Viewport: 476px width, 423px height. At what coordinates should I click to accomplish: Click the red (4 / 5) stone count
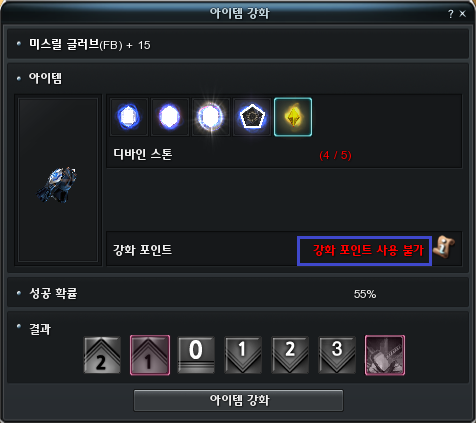pos(335,155)
